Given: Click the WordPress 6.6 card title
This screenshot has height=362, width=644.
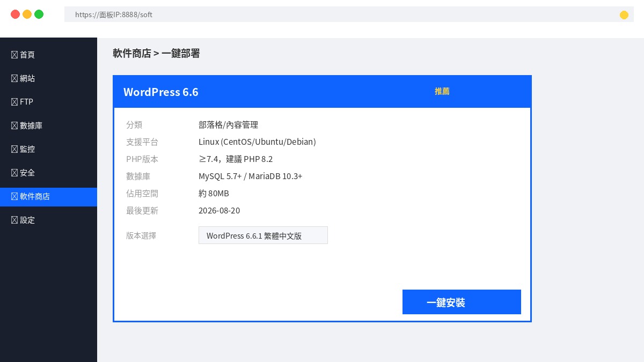Looking at the screenshot, I should pos(161,92).
